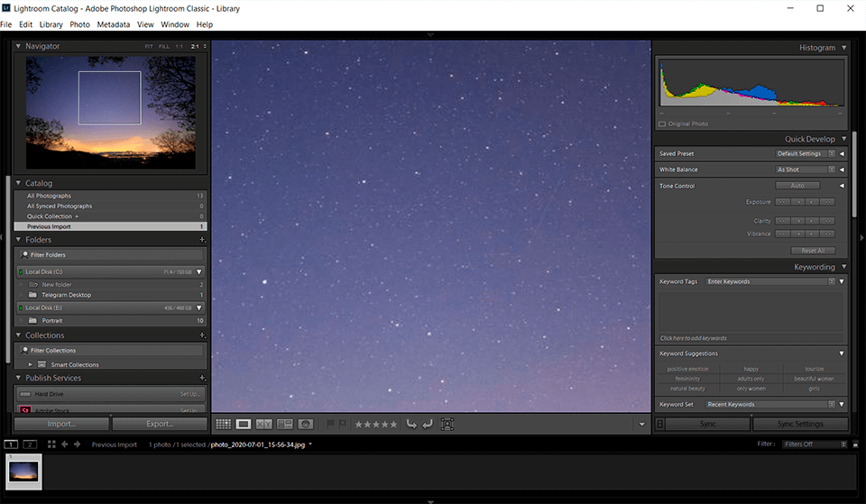866x504 pixels.
Task: Open the View menu
Action: [145, 24]
